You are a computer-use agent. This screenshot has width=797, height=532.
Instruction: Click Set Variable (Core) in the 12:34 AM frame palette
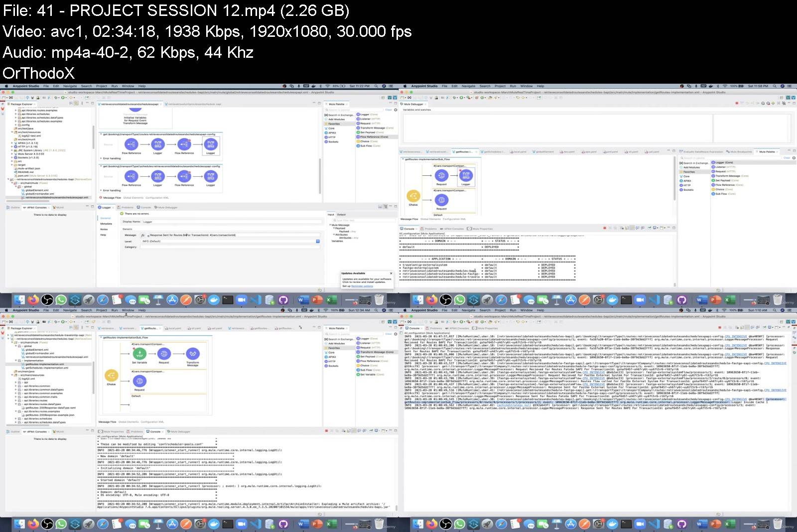[x=371, y=375]
